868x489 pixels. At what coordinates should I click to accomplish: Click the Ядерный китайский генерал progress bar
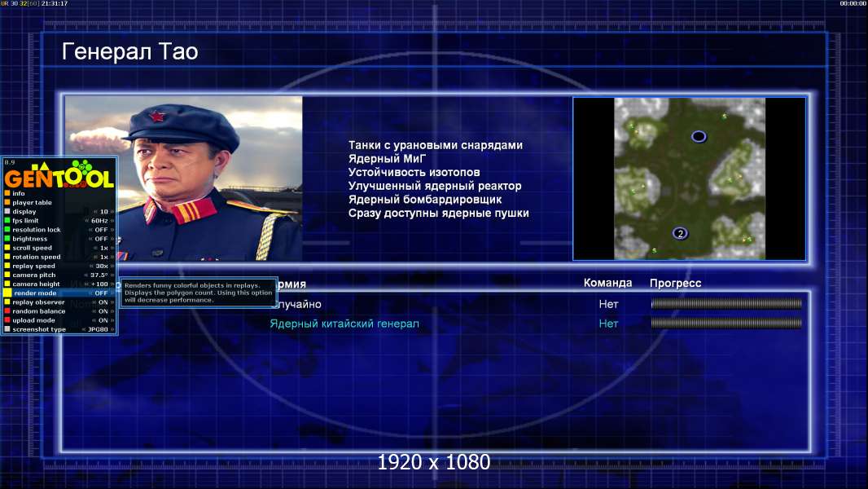click(726, 323)
